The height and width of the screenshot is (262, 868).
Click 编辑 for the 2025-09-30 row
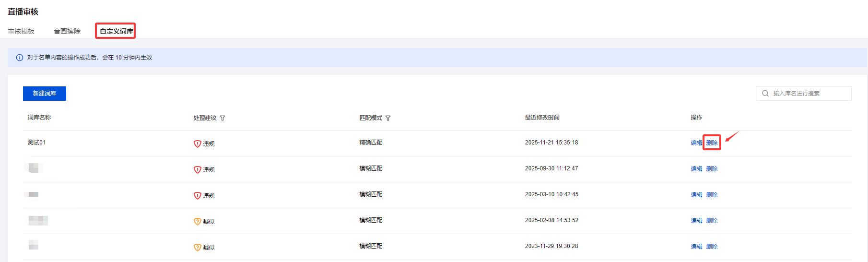point(696,168)
